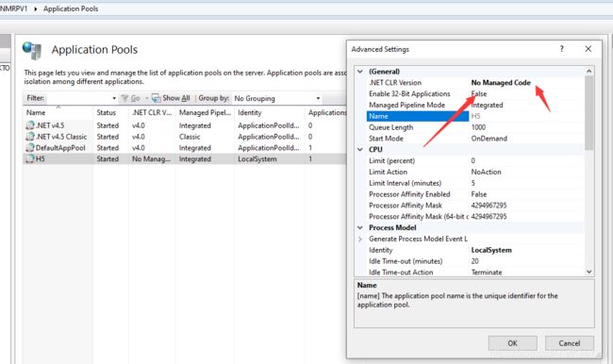
Task: Sort by the Name column header
Action: tap(36, 112)
